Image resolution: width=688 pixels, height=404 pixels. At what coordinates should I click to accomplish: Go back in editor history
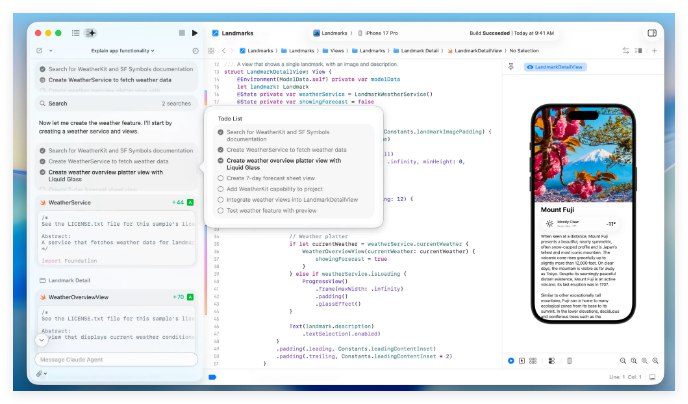(224, 51)
